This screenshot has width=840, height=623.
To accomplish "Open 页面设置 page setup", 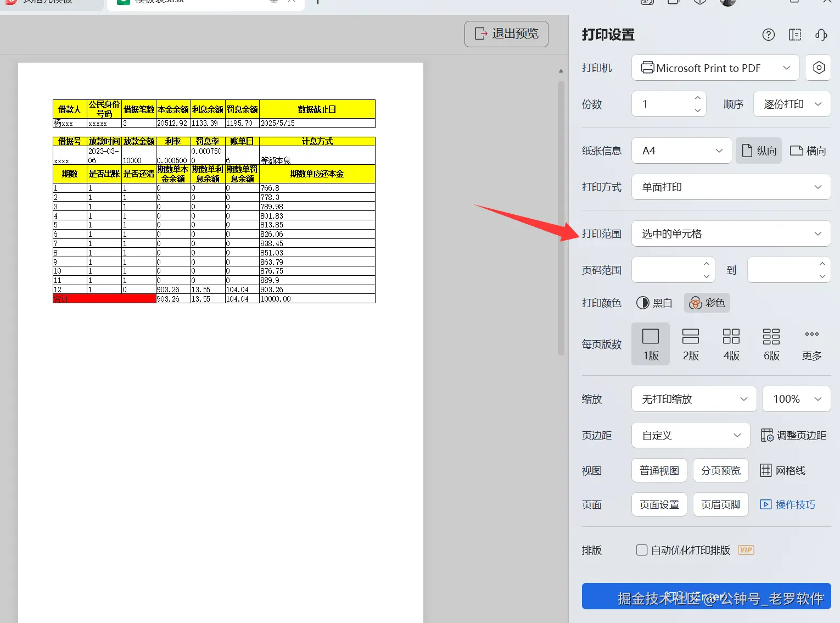I will (x=659, y=504).
